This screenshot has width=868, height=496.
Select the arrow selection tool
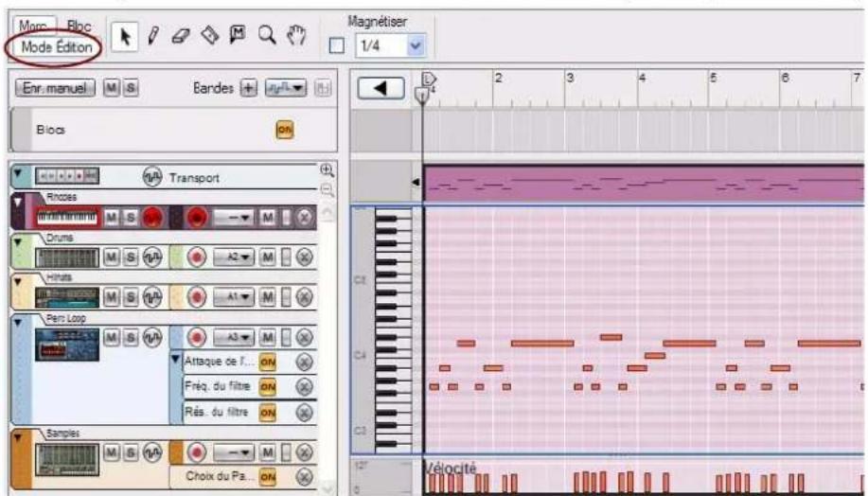(125, 37)
